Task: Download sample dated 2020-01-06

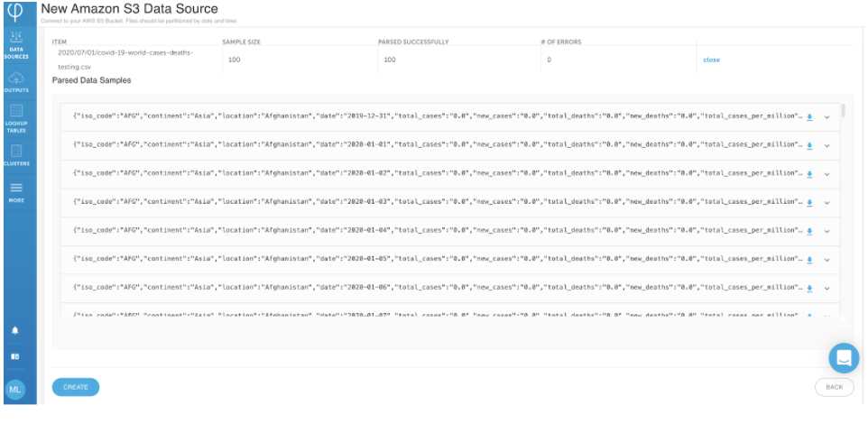Action: tap(809, 289)
